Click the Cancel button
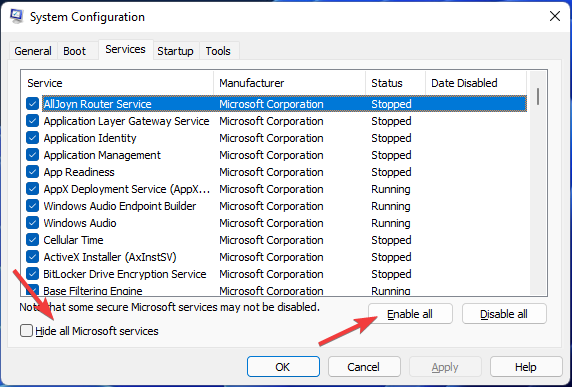572x387 pixels. 363,367
